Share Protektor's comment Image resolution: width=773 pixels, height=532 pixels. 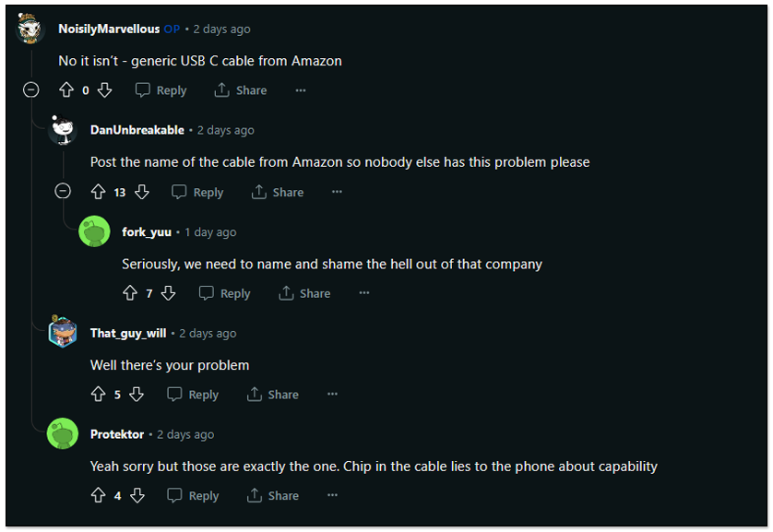[x=273, y=495]
